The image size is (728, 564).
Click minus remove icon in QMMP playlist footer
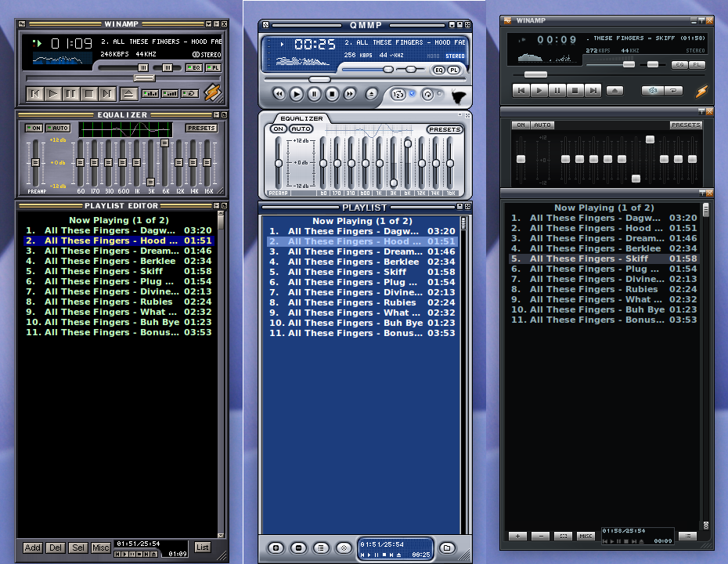pos(298,548)
